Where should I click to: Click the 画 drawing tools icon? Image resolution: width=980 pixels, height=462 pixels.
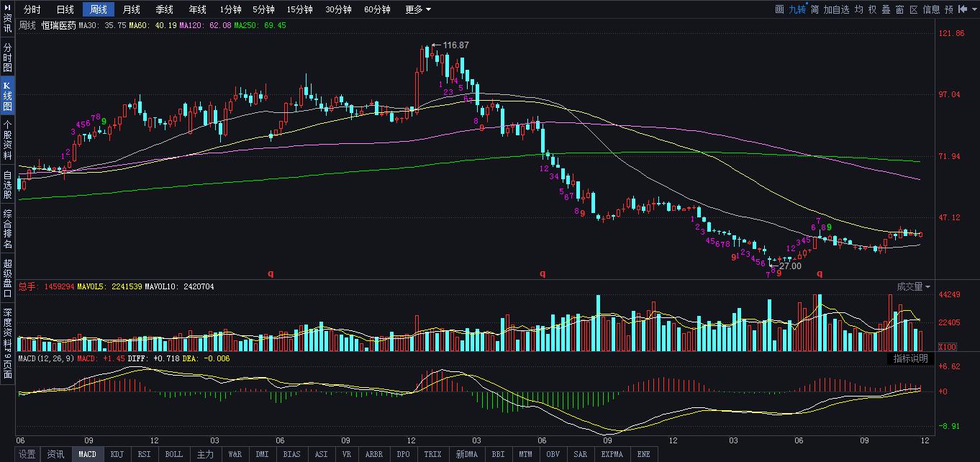[779, 9]
